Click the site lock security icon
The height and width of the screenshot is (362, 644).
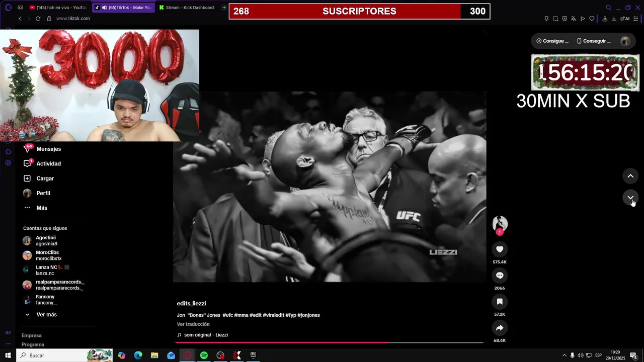(49, 19)
